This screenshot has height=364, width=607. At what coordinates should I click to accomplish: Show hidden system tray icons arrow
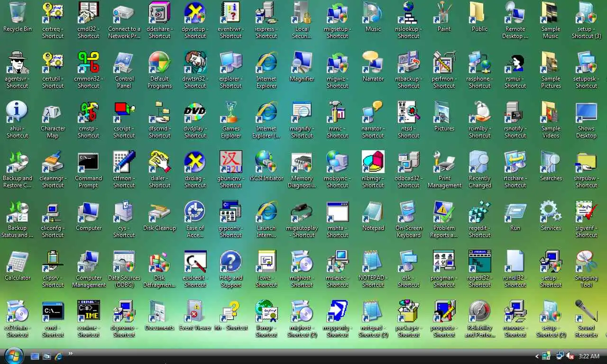click(537, 356)
